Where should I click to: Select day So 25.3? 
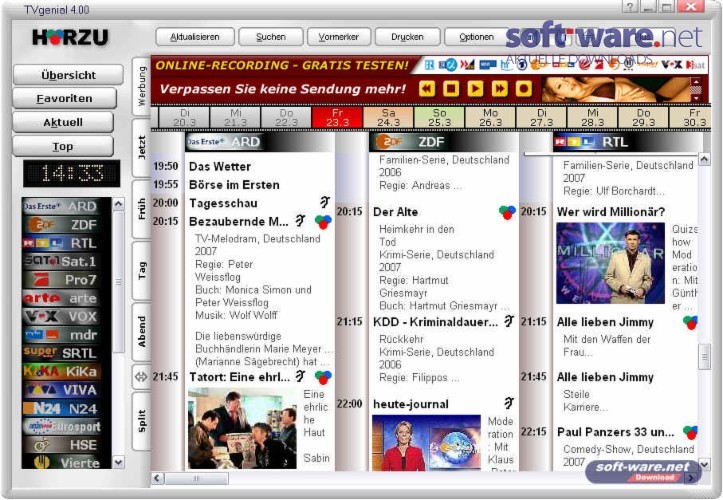439,118
